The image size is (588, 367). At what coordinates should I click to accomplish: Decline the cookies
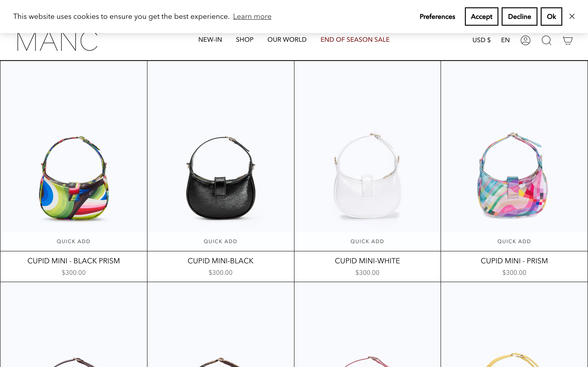[519, 17]
